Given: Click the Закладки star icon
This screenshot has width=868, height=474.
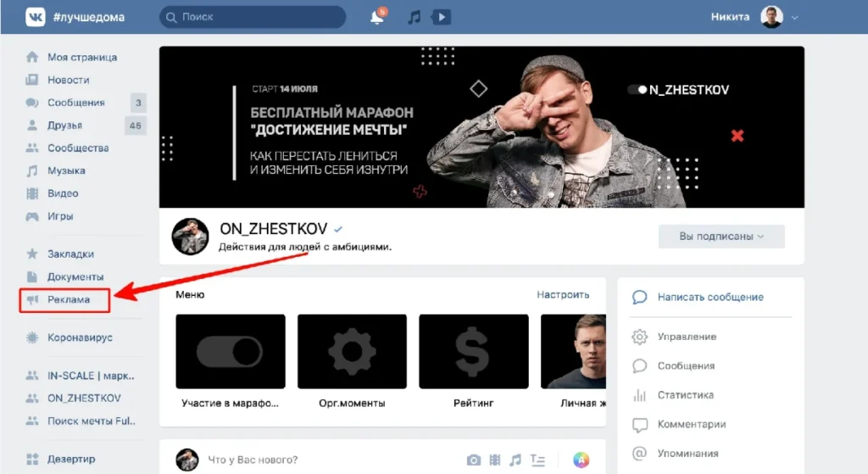Looking at the screenshot, I should coord(32,254).
